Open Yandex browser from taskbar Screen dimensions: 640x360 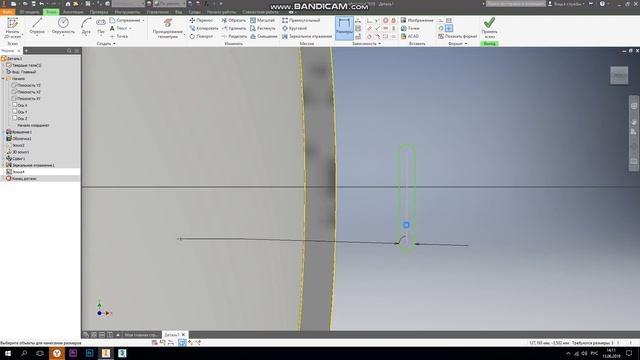tap(57, 353)
